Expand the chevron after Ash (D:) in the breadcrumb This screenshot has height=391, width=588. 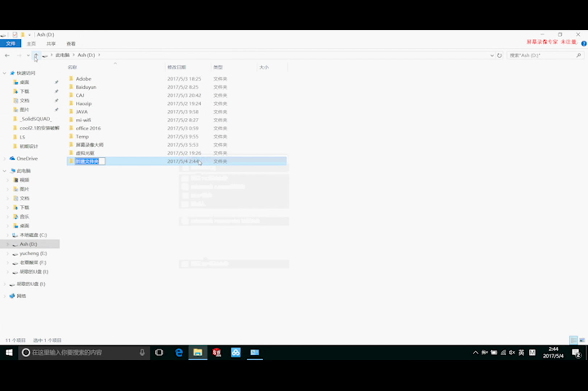[99, 55]
